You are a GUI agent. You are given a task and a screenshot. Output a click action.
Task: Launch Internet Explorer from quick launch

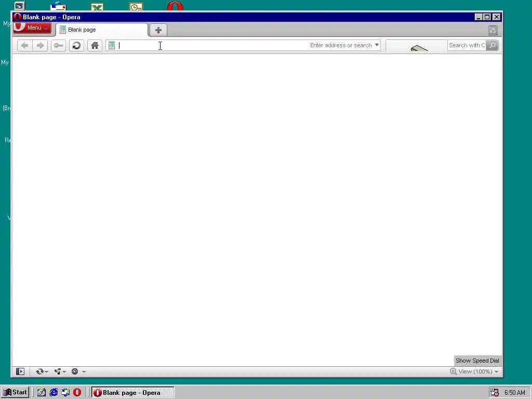pos(54,393)
